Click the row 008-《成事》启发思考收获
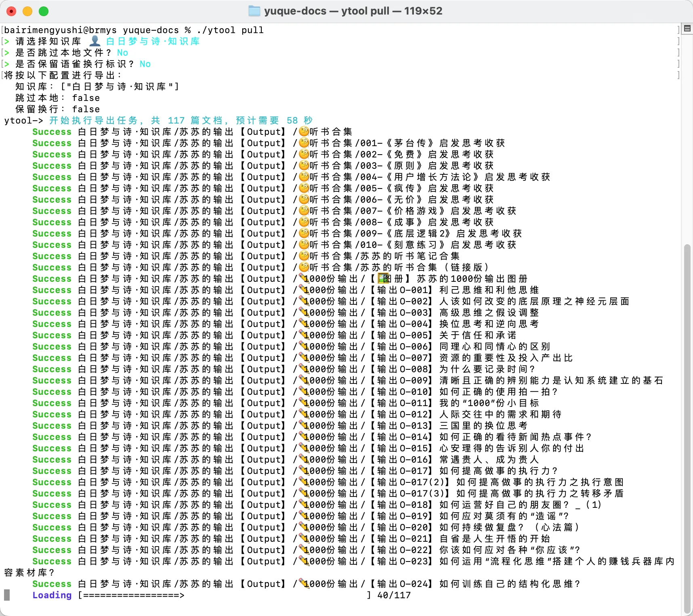Screen dimensions: 693x616 point(263,222)
